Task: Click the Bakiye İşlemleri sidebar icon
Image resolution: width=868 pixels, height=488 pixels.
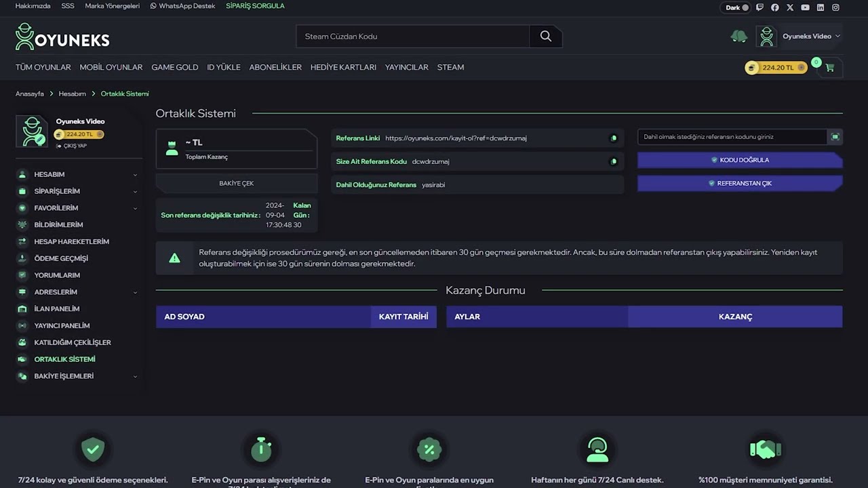Action: point(22,376)
